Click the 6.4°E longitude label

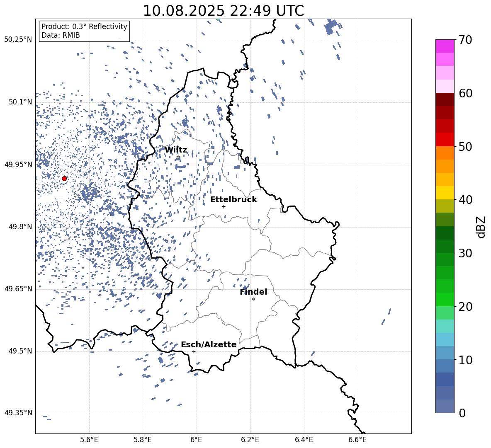tap(304, 440)
